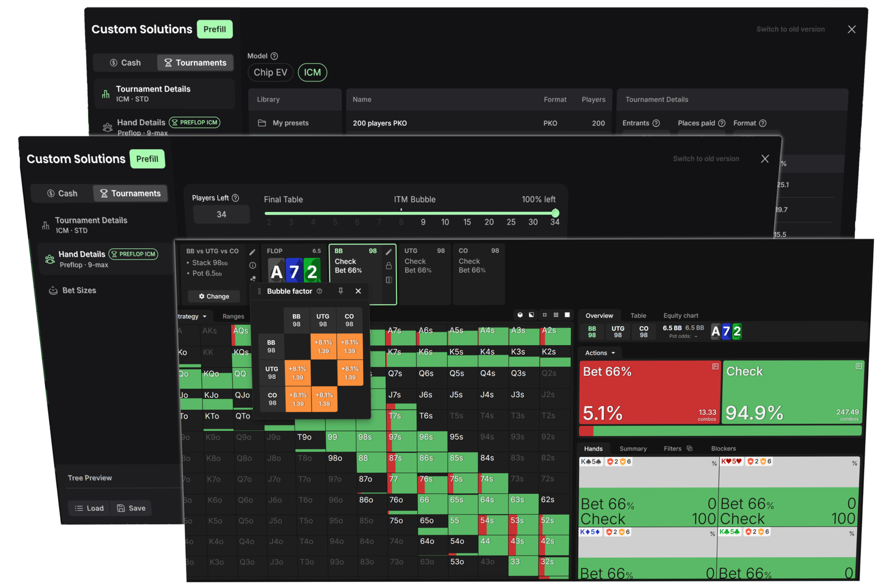Click the help icon next to Players Left
This screenshot has height=588, width=882.
point(235,198)
